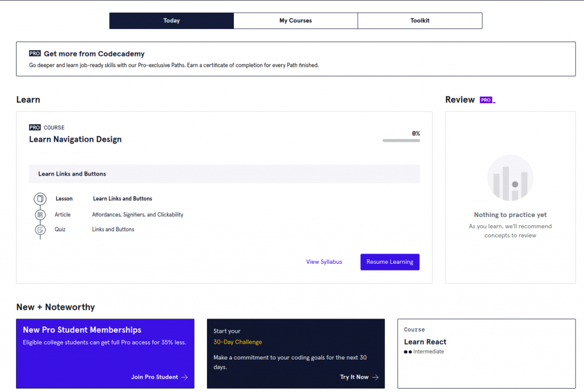Open lesson Learn Links and Buttons
Image resolution: width=584 pixels, height=392 pixels.
click(123, 199)
